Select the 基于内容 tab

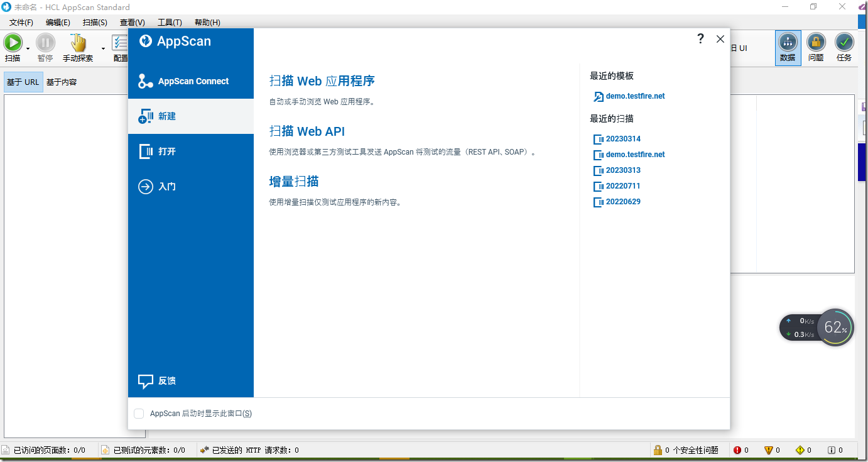tap(62, 82)
